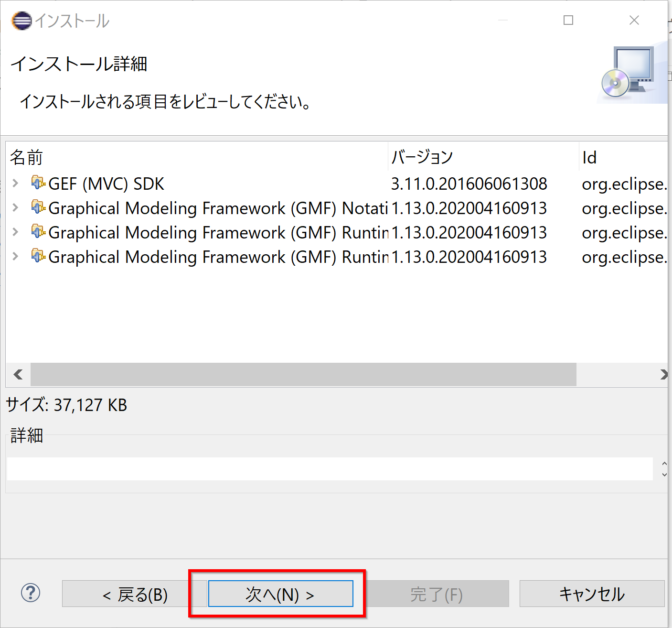This screenshot has width=672, height=628.
Task: Cancel the install with キャンセル
Action: coord(592,594)
